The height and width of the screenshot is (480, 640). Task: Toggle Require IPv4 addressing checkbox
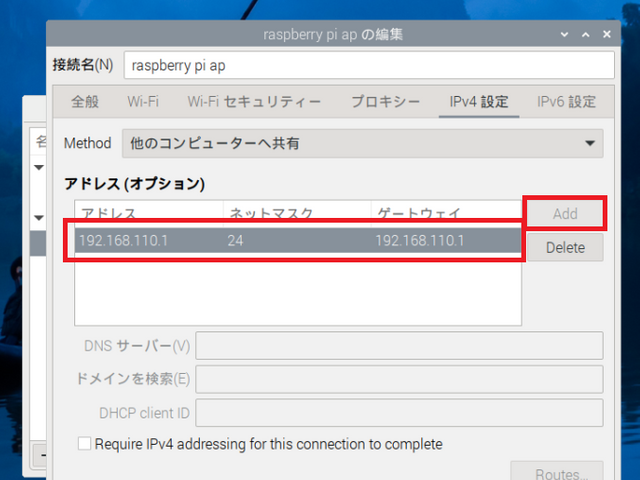(x=84, y=444)
